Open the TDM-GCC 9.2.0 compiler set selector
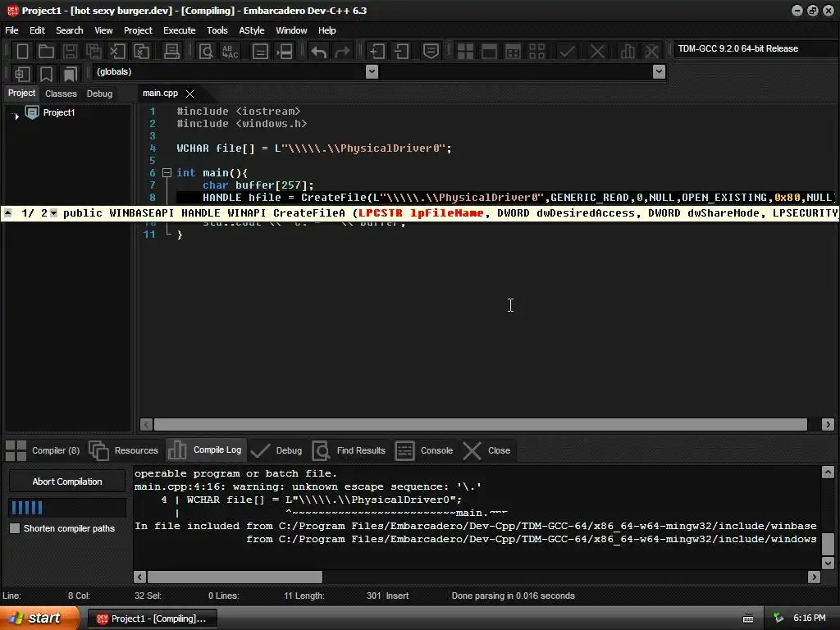This screenshot has height=630, width=840. click(756, 48)
